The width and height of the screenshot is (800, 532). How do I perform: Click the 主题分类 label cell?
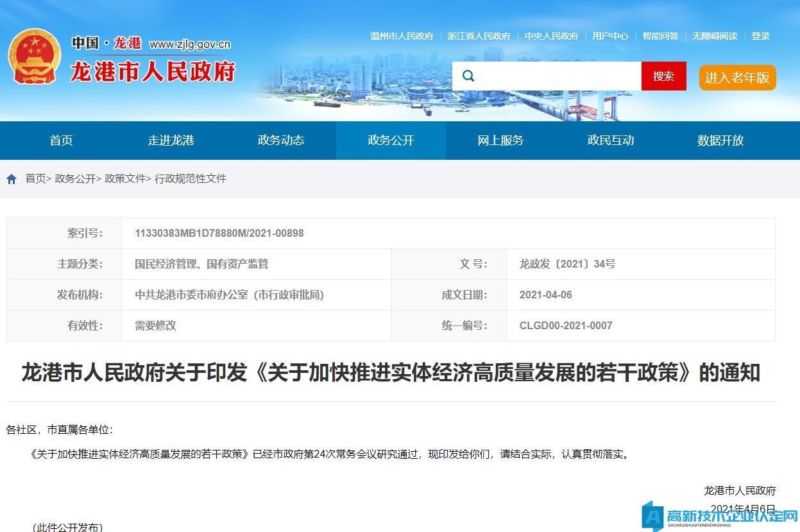pos(64,264)
